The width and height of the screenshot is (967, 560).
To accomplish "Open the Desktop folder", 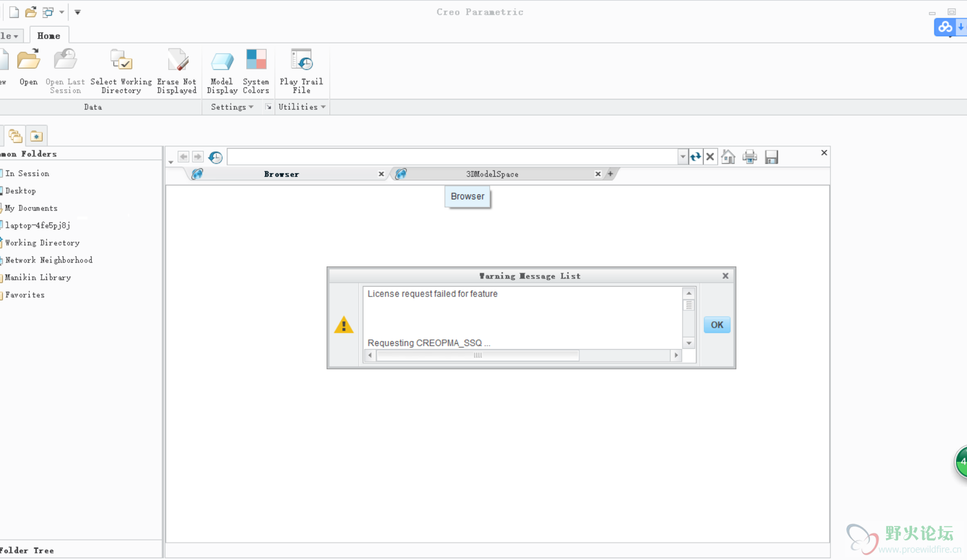I will [x=20, y=191].
